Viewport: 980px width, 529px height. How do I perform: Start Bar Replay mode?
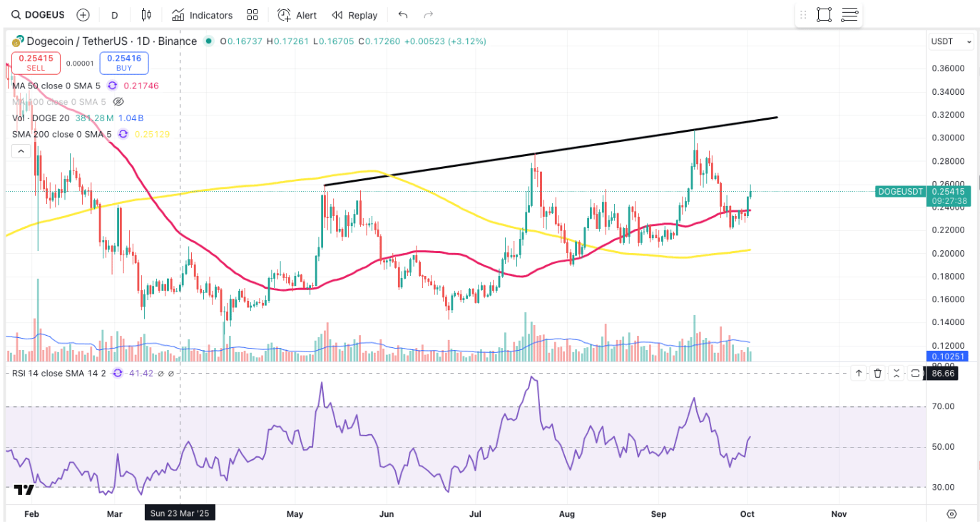[354, 15]
